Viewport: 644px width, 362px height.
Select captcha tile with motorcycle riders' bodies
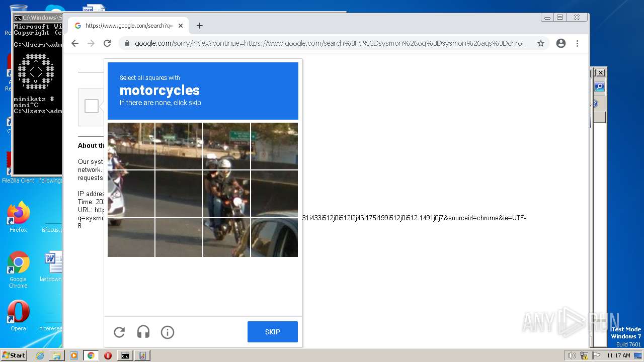[x=226, y=194]
